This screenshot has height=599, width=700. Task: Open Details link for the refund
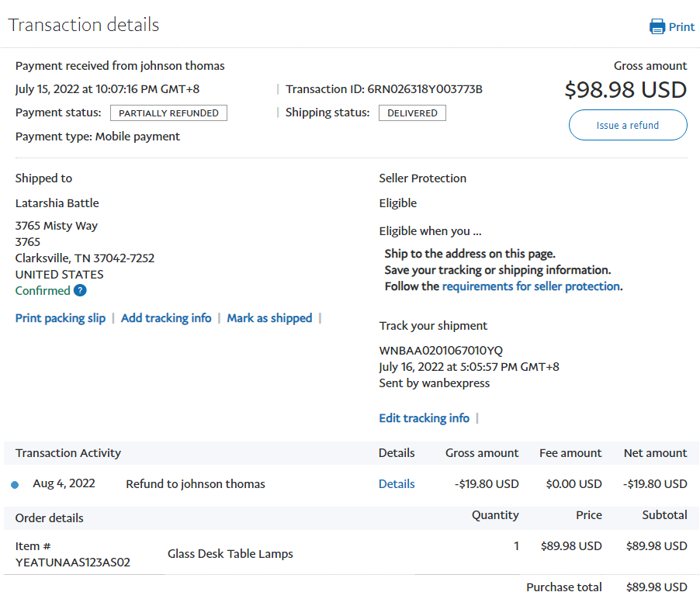397,484
